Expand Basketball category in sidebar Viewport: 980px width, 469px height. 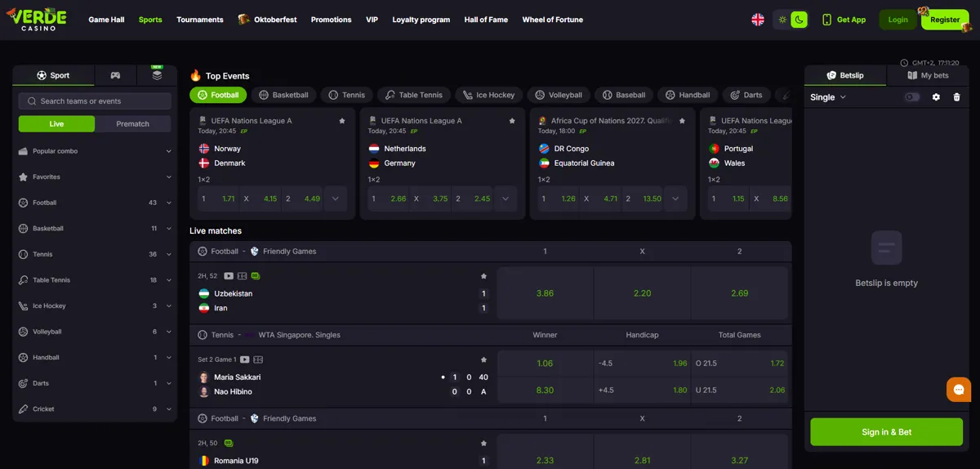coord(95,229)
